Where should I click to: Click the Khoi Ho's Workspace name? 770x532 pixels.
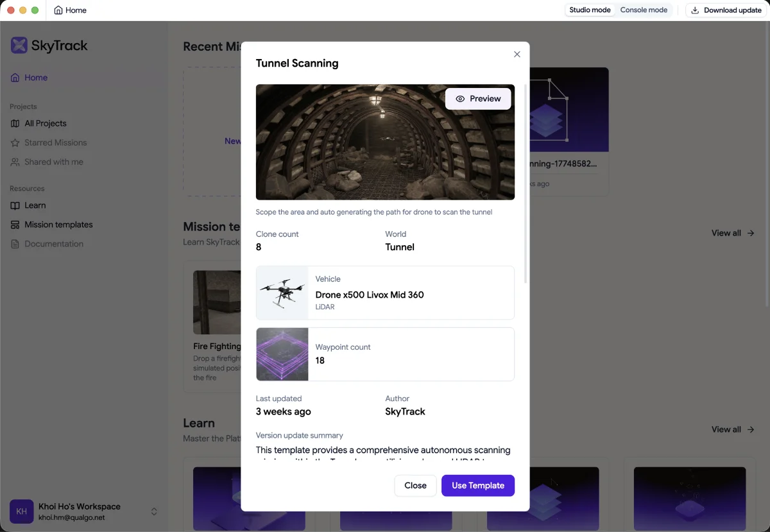(x=80, y=506)
